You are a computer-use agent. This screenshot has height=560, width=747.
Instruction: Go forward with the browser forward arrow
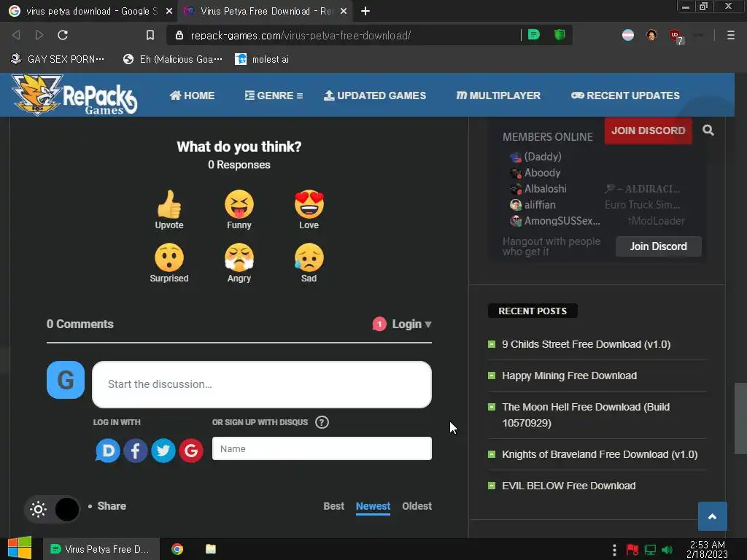(39, 35)
